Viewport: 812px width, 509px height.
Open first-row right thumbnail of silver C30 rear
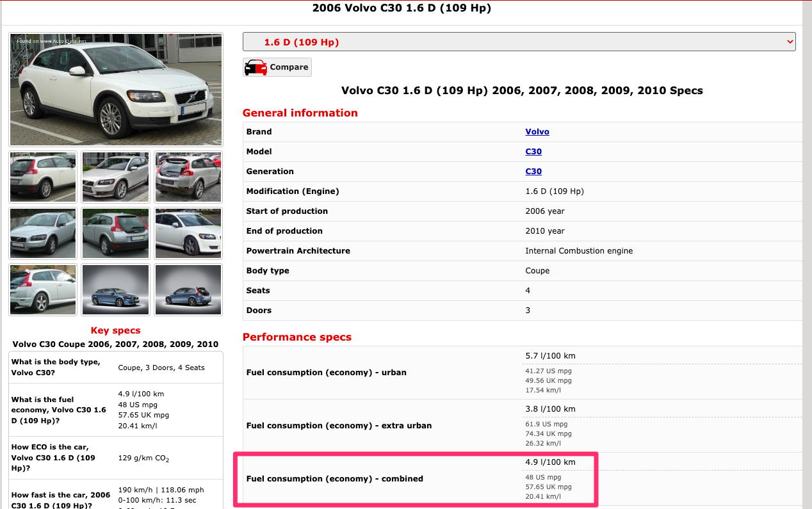189,177
